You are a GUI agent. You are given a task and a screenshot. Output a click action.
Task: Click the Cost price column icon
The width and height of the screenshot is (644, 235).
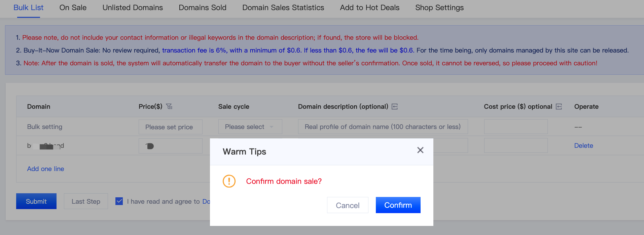tap(559, 106)
